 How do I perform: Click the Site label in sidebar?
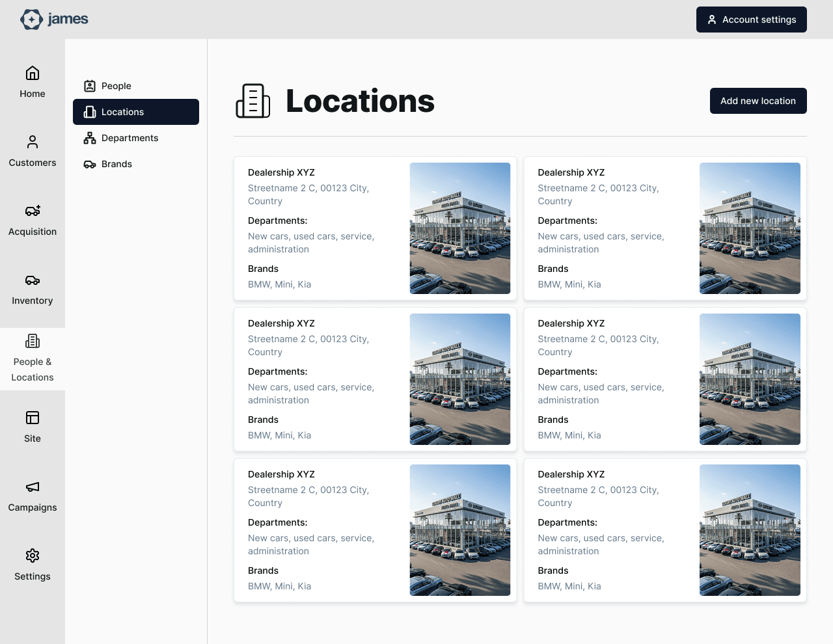pos(33,438)
